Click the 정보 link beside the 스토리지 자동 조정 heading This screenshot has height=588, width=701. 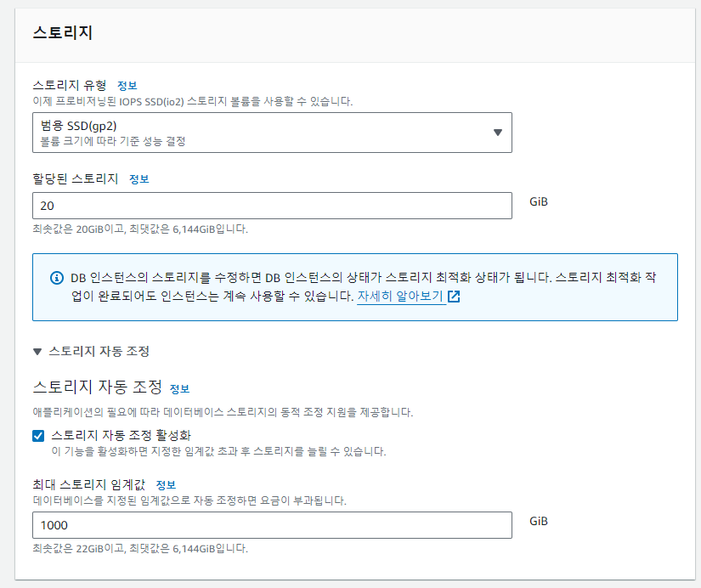pyautogui.click(x=180, y=389)
